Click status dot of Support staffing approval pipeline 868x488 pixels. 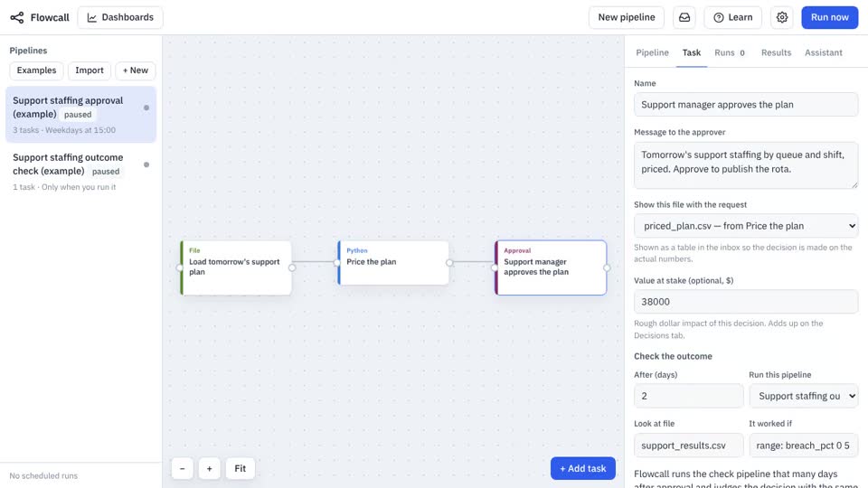tap(146, 108)
